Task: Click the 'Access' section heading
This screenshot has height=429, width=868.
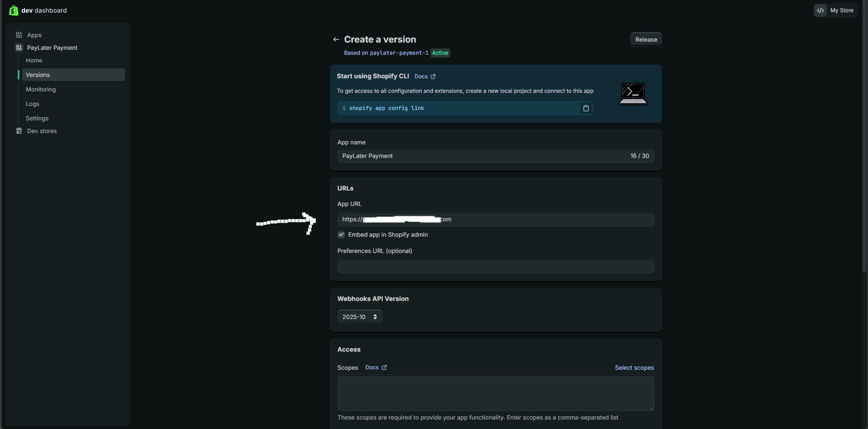Action: (349, 349)
